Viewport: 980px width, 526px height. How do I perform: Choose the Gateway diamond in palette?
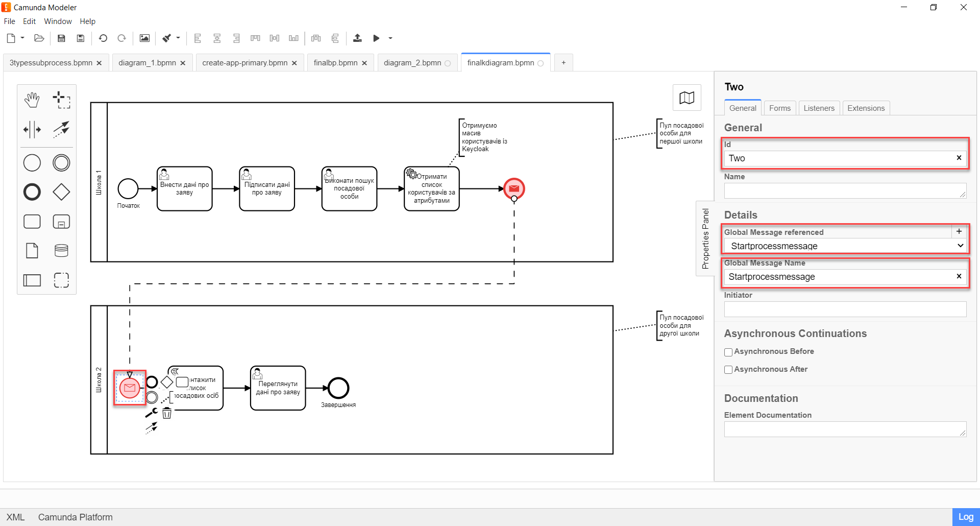(61, 192)
